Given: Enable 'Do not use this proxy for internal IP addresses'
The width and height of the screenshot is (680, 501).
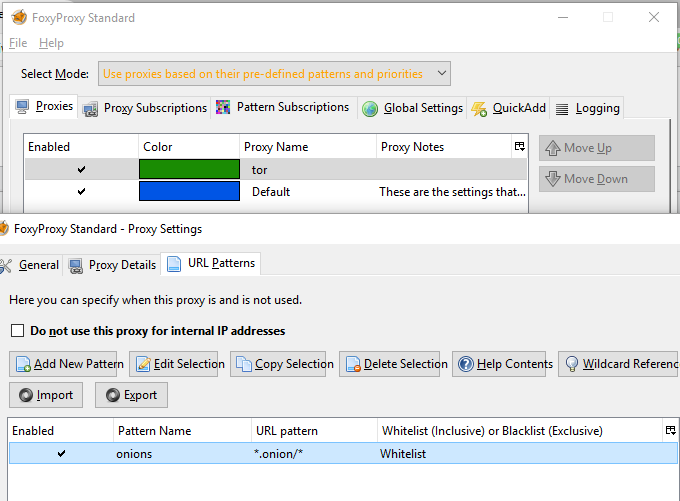Looking at the screenshot, I should point(17,331).
